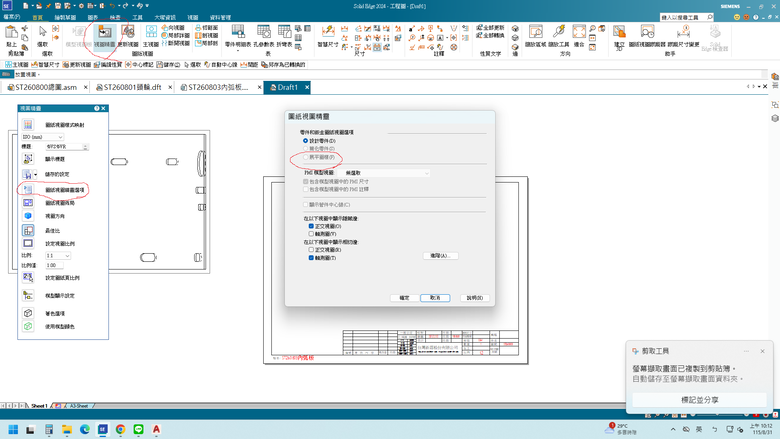The image size is (780, 439).
Task: Toggle Use Model Color (使用模型顏色) icon
Action: pos(28,326)
